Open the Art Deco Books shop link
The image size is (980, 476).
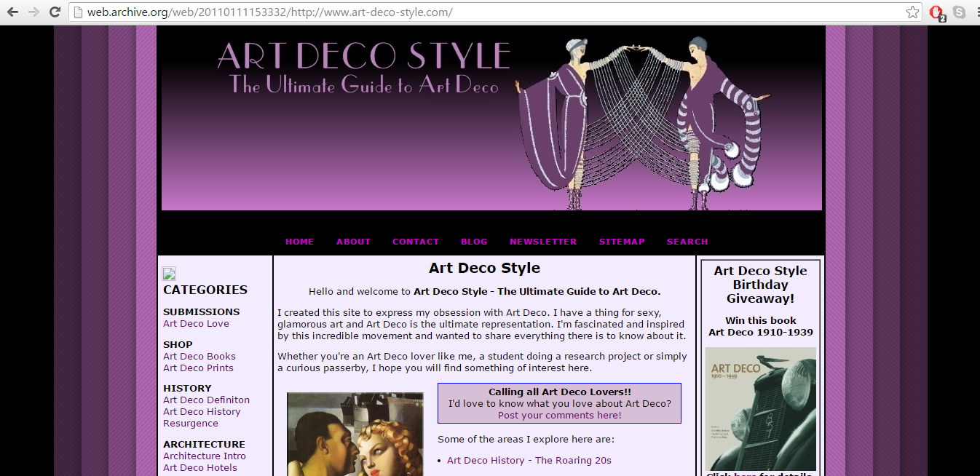coord(199,357)
